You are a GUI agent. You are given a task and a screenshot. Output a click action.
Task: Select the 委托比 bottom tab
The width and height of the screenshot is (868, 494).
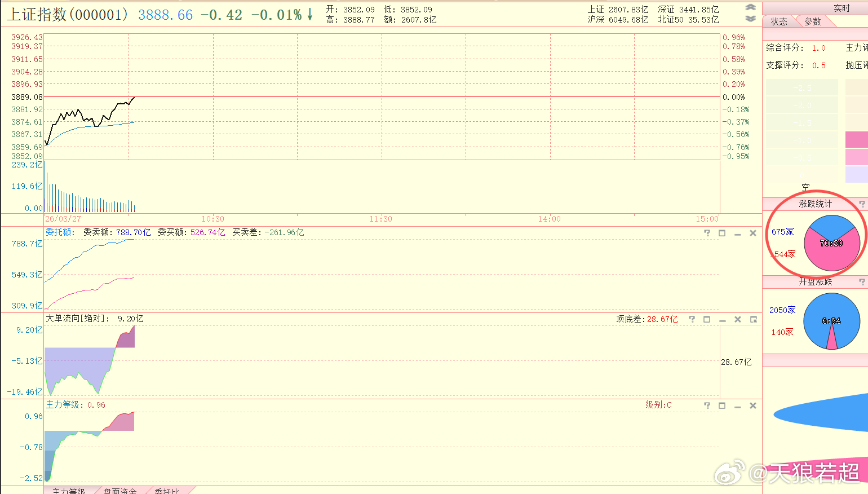coord(167,491)
